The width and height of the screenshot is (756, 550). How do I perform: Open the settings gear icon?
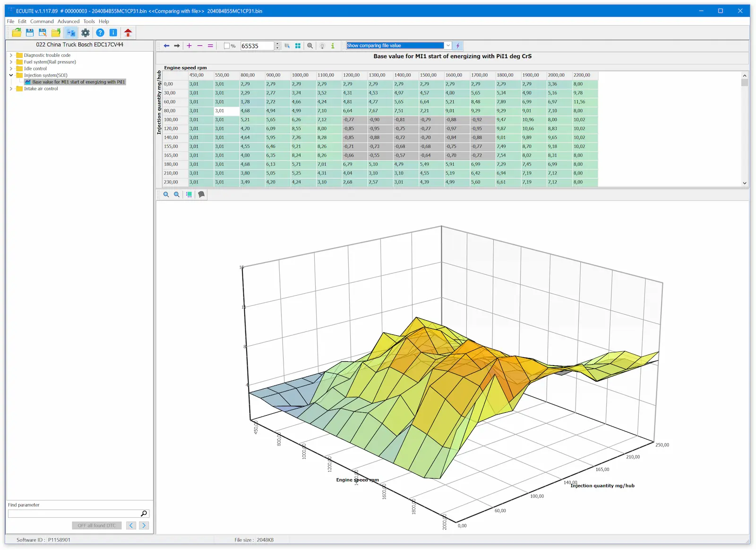tap(86, 33)
